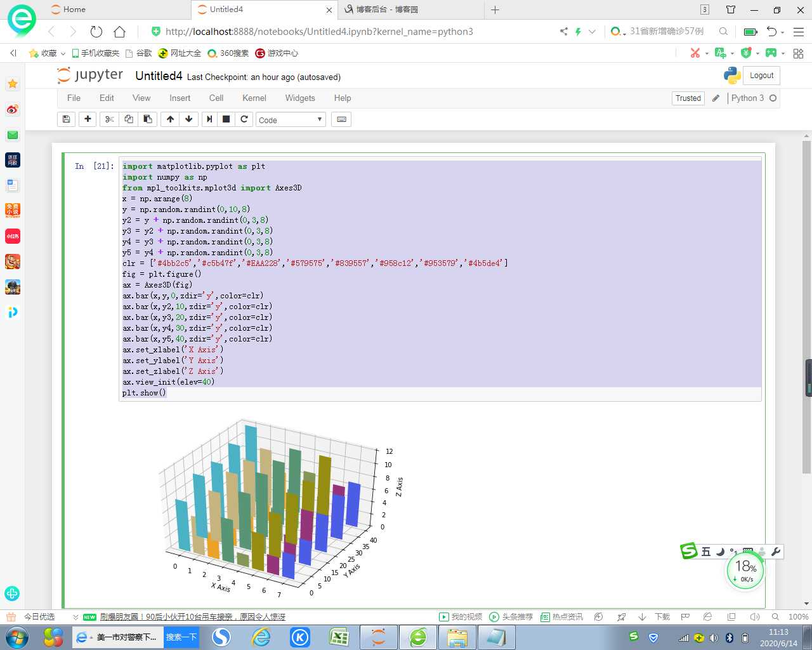Open the Insert menu

tap(180, 98)
